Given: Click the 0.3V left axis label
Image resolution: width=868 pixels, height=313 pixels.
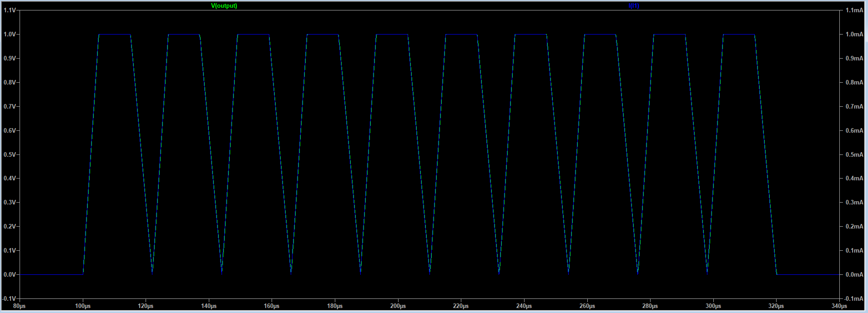Looking at the screenshot, I should [x=10, y=203].
